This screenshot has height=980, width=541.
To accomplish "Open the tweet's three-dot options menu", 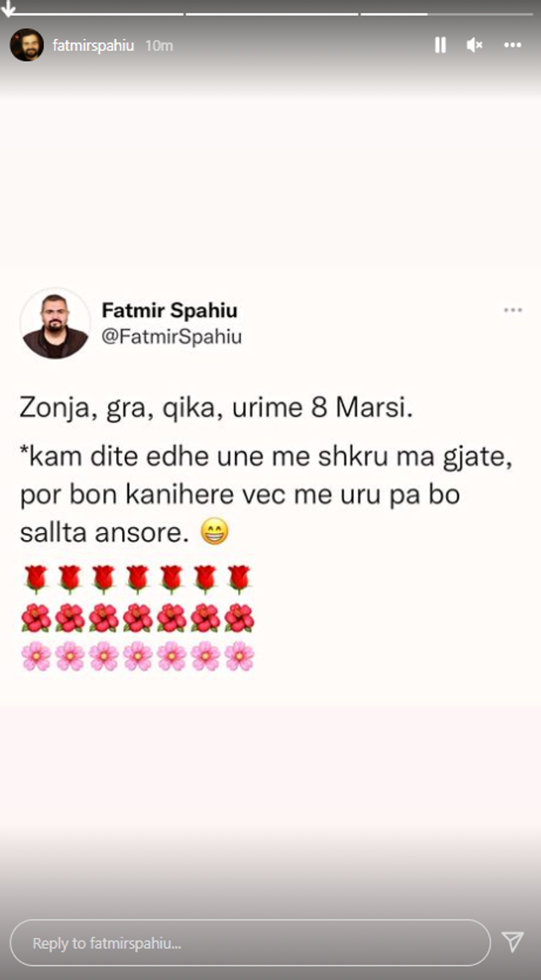I will [x=513, y=310].
